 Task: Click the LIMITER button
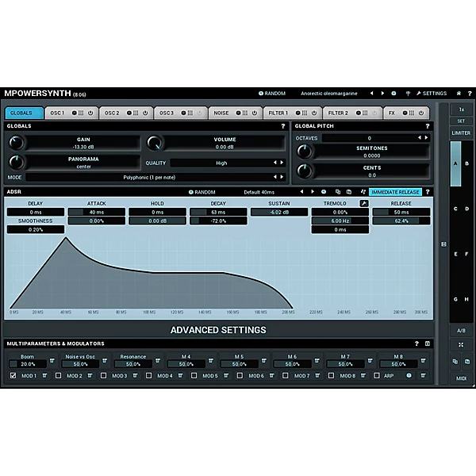[x=461, y=133]
